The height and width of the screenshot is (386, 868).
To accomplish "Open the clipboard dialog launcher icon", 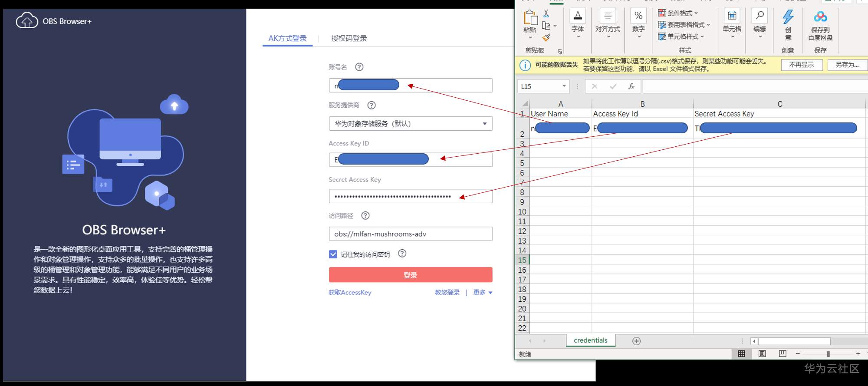I will click(x=560, y=51).
